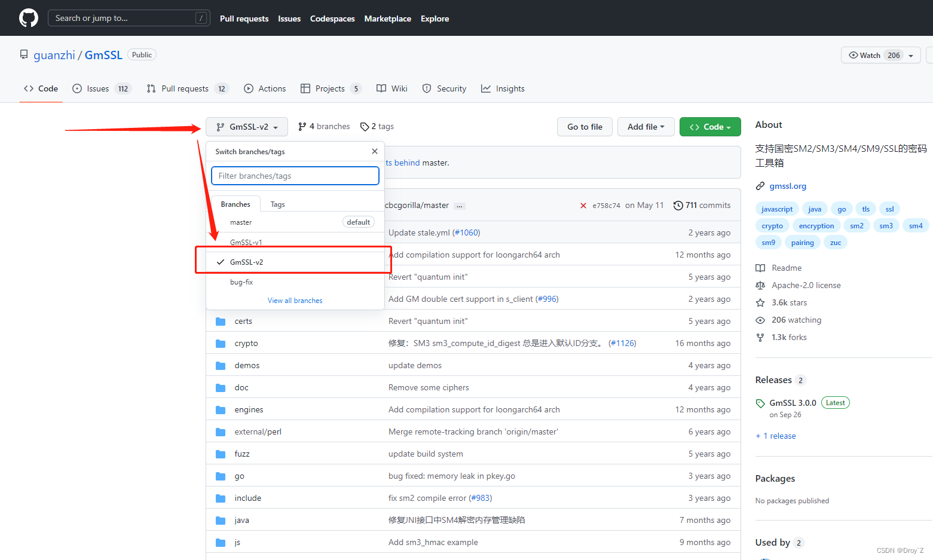Switch to the Wiki tab
Image resolution: width=933 pixels, height=560 pixels.
pyautogui.click(x=392, y=88)
